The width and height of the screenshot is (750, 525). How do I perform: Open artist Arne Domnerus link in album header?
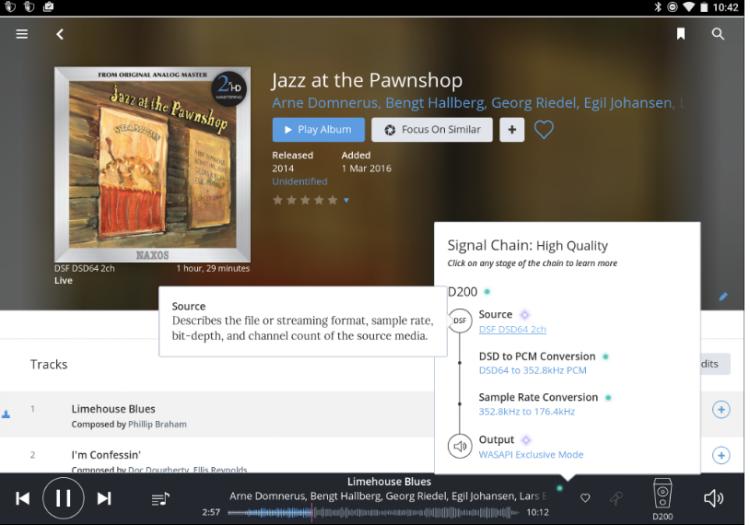326,103
